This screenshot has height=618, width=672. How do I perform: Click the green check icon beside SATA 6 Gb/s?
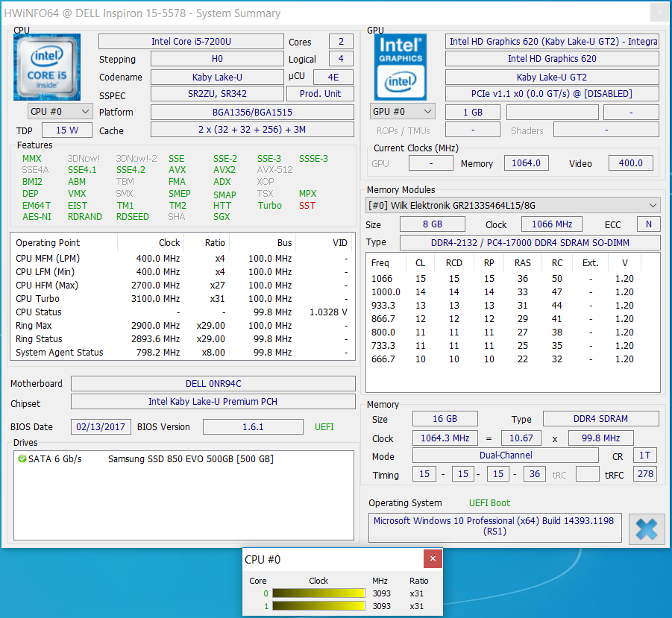pos(22,458)
